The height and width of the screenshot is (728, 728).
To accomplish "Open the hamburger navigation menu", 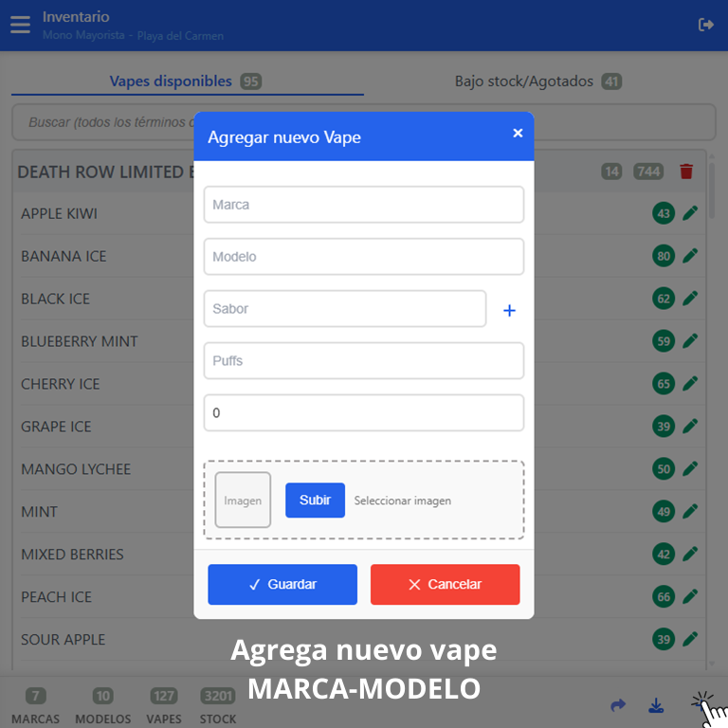I will click(x=20, y=25).
